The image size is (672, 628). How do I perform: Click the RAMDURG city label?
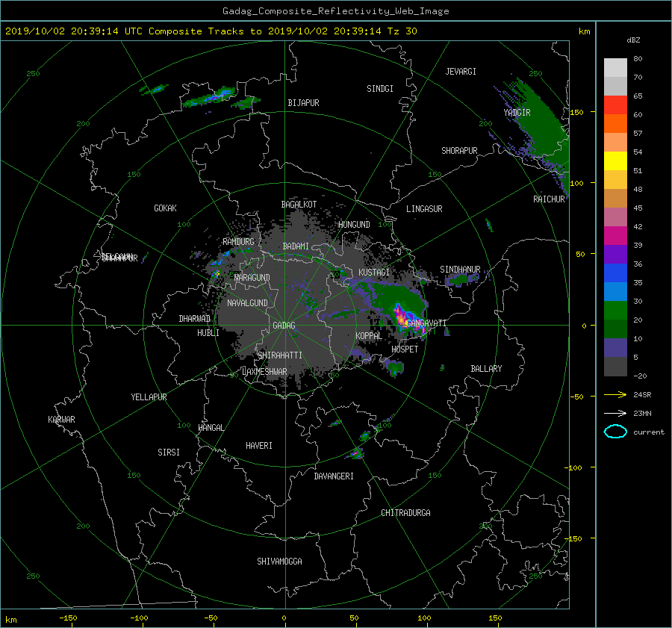click(238, 242)
